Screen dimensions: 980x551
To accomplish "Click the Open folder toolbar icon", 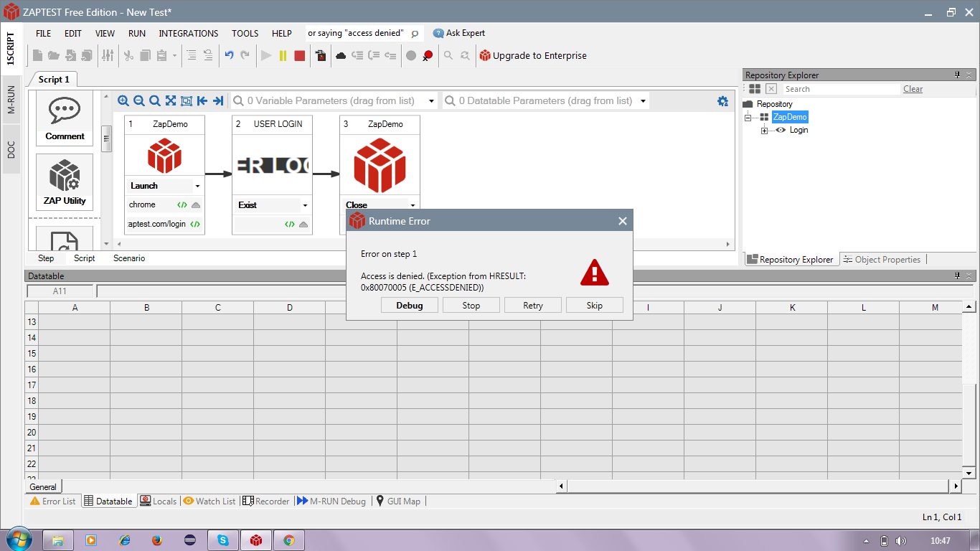I will [x=54, y=55].
